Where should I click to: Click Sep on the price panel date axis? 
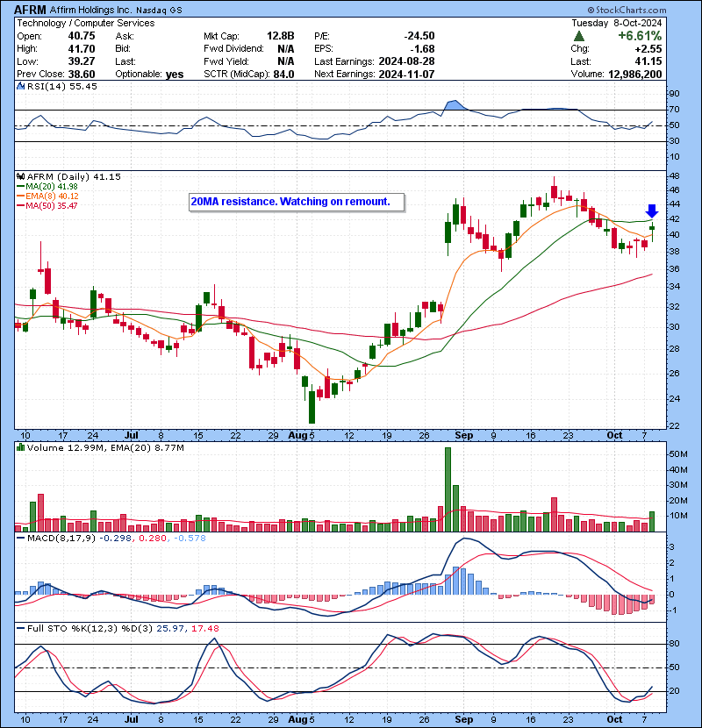(x=463, y=436)
